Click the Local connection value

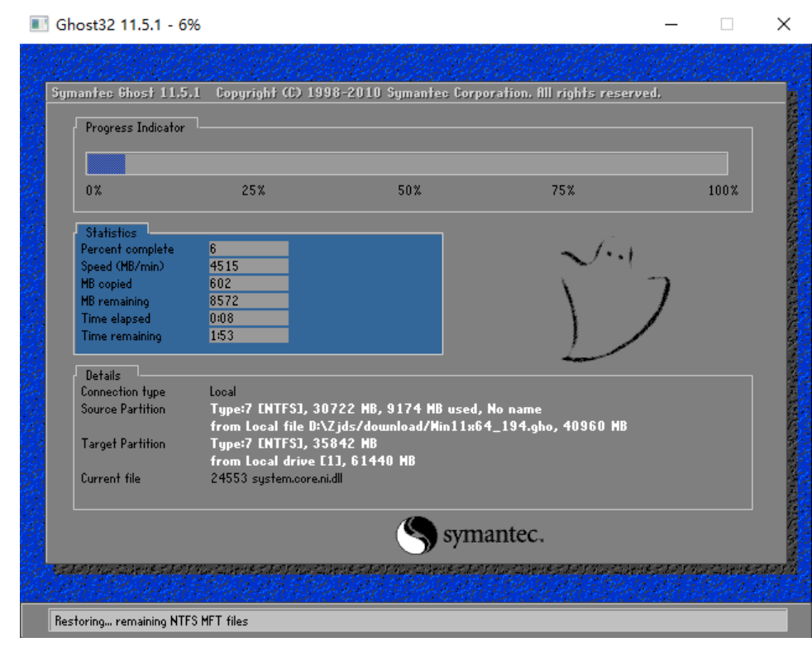pos(223,391)
